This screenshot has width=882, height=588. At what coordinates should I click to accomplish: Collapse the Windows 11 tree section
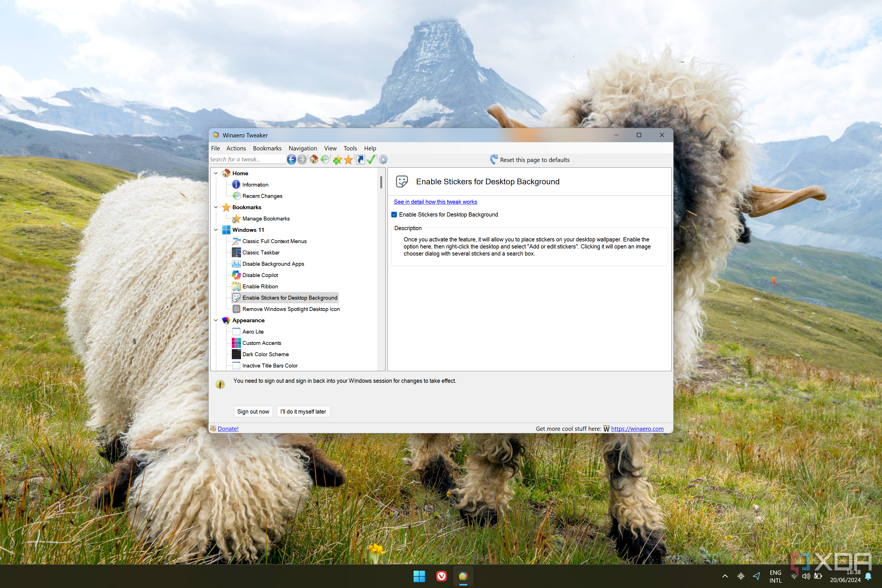(216, 230)
